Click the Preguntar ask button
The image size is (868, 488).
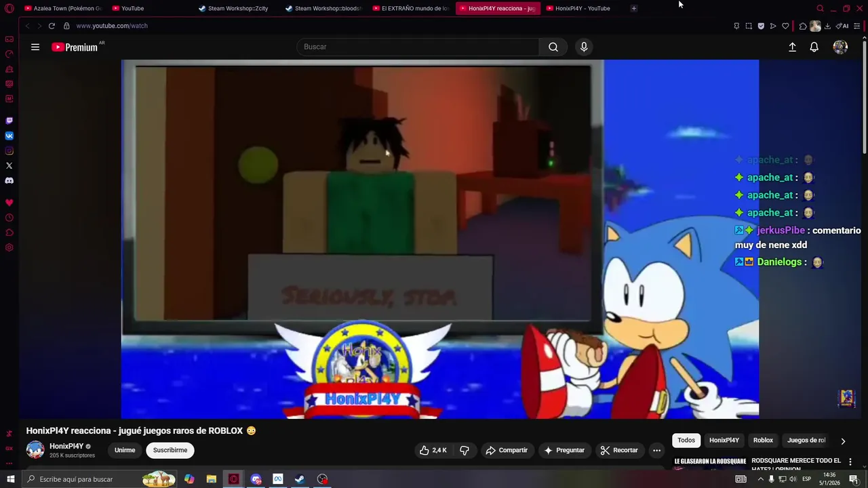point(564,450)
